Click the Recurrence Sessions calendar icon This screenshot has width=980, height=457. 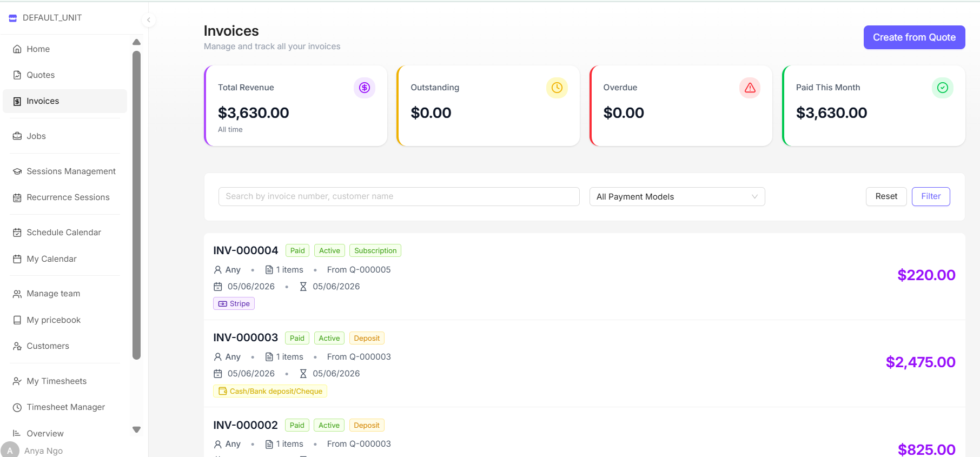tap(17, 197)
